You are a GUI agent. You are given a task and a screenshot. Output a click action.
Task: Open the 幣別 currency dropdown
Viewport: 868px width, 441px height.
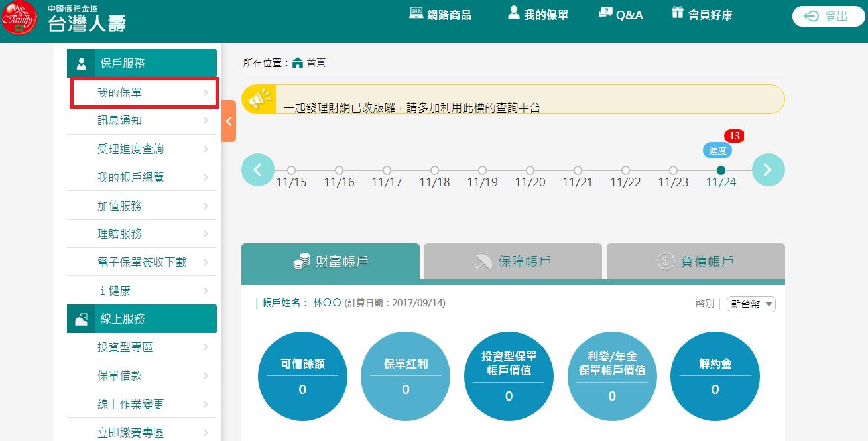pos(751,304)
